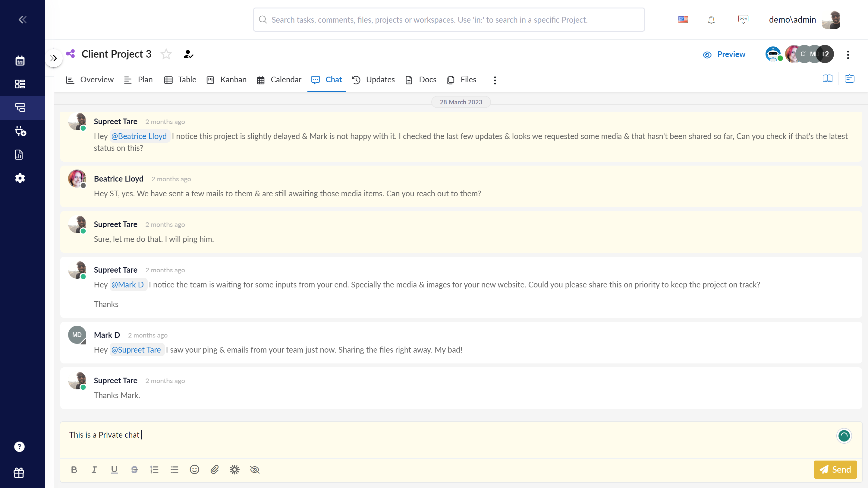Open the add integration plug icon in sidebar
868x488 pixels.
pos(20,132)
